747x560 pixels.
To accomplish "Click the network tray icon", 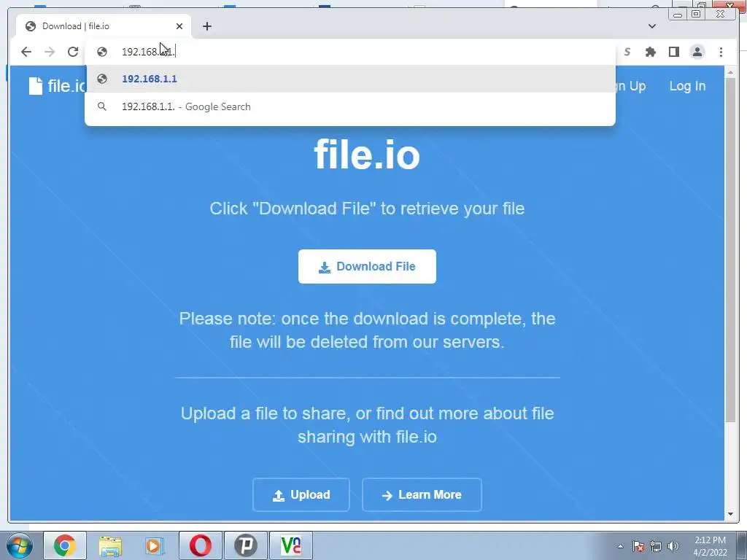I will [x=656, y=546].
